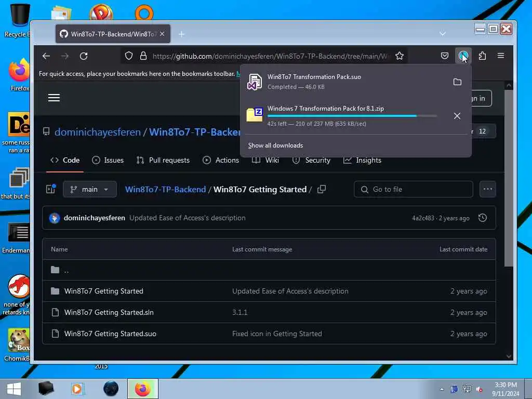This screenshot has height=399, width=532.
Task: Open the network tray icon
Action: (x=467, y=390)
